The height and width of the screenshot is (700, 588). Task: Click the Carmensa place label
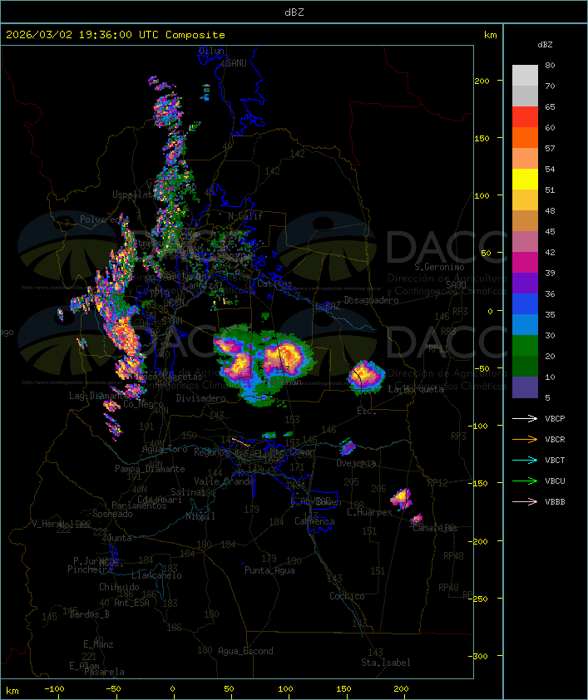pyautogui.click(x=314, y=521)
